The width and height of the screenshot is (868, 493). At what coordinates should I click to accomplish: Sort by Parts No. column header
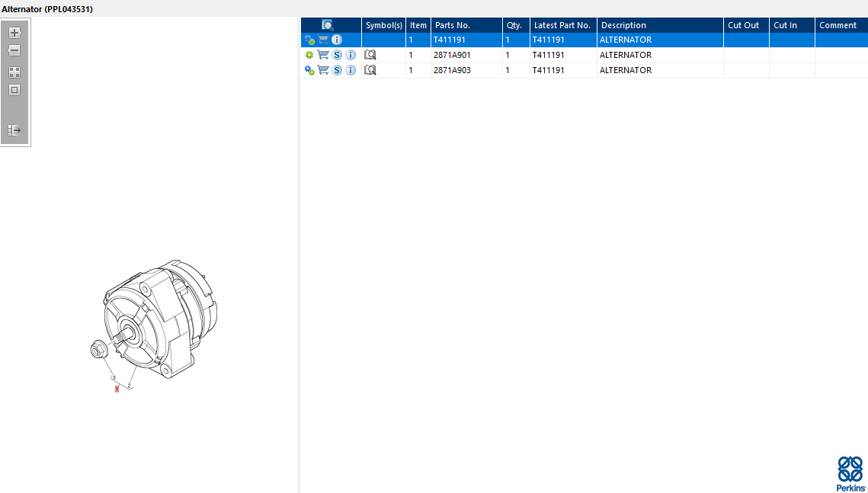[466, 25]
